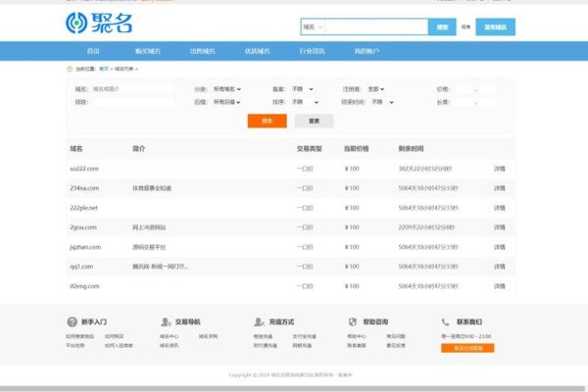The width and height of the screenshot is (588, 392).
Task: Click the qq1.com domain cell
Action: [x=81, y=267]
